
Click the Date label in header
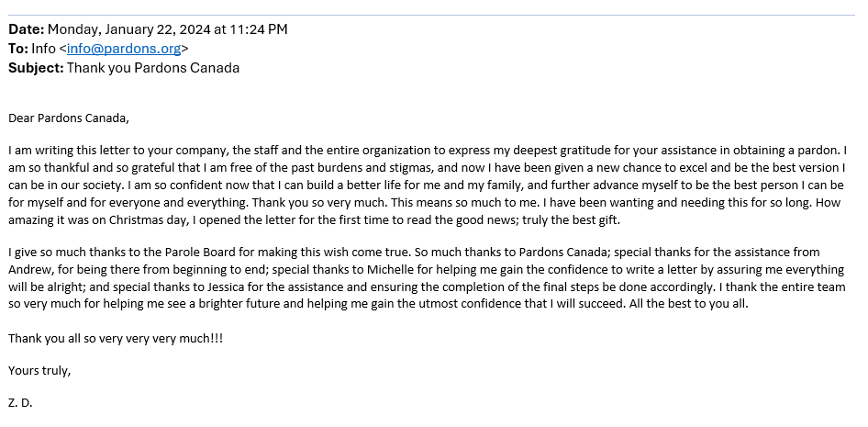click(26, 29)
